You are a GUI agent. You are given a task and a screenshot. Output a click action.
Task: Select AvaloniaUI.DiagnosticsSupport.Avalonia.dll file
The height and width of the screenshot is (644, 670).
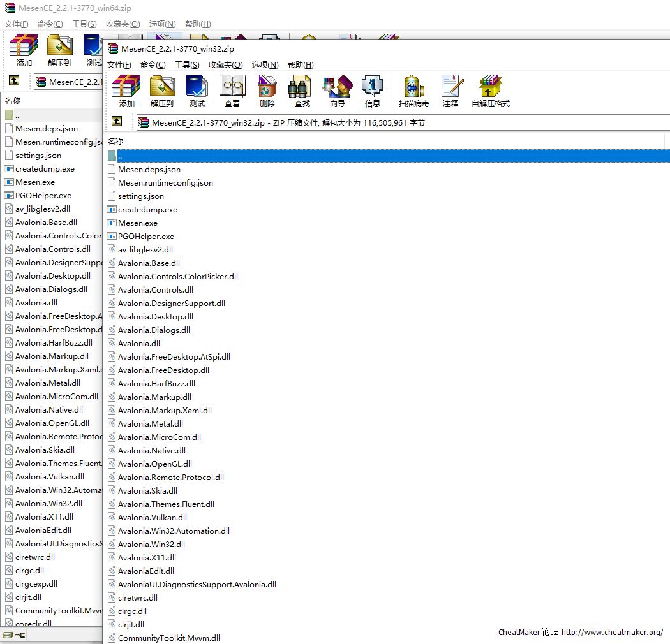(197, 585)
